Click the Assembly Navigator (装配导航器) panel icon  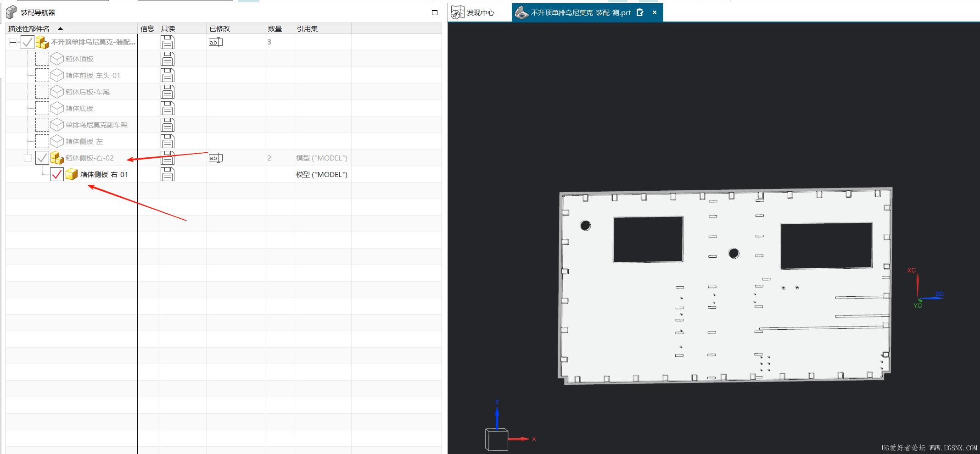point(11,12)
